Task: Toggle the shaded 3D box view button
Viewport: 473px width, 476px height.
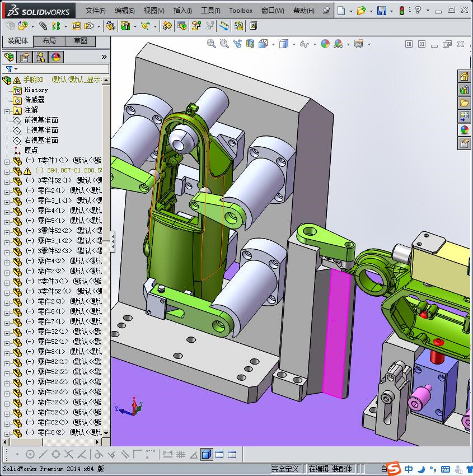Action: 207,454
